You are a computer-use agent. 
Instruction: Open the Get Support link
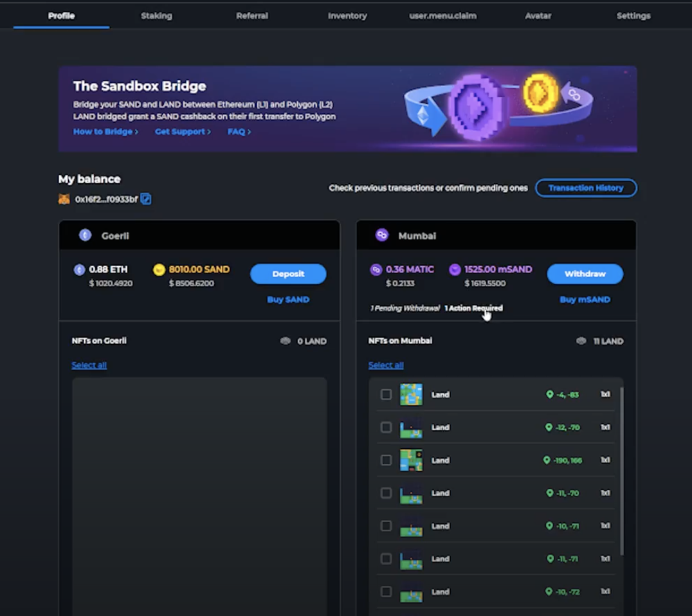[x=183, y=132]
